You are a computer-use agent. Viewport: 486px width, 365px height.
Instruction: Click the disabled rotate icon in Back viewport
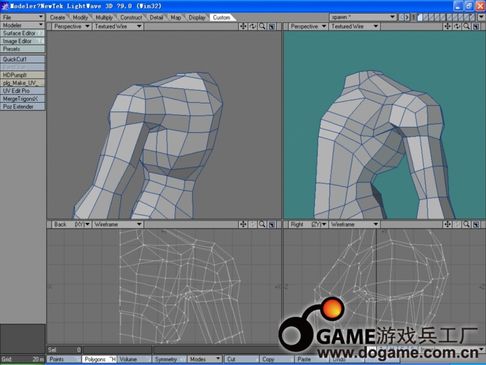(253, 224)
